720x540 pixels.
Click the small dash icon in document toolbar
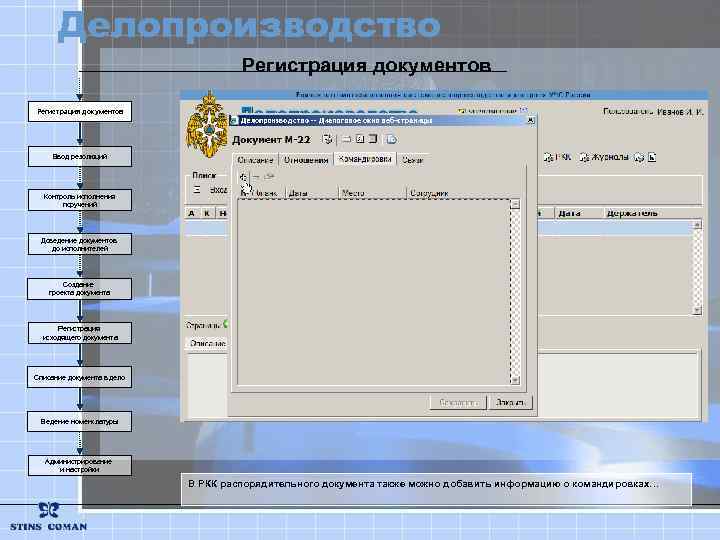pyautogui.click(x=346, y=139)
